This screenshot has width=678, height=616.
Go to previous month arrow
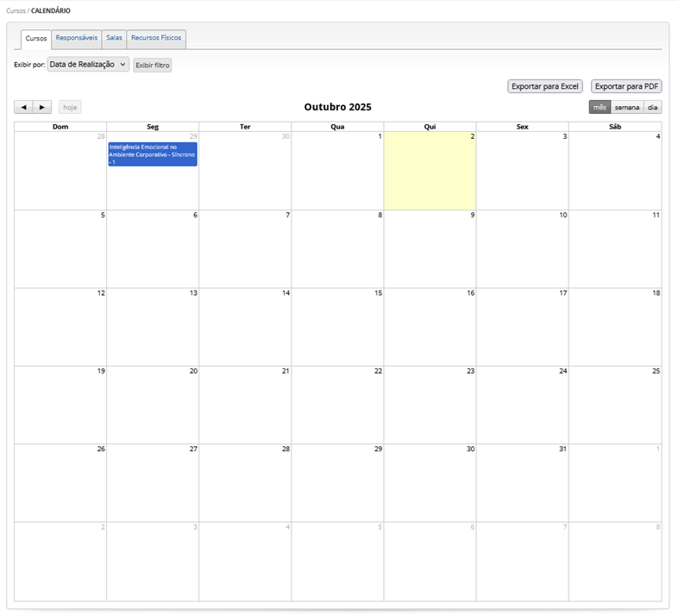click(x=23, y=107)
